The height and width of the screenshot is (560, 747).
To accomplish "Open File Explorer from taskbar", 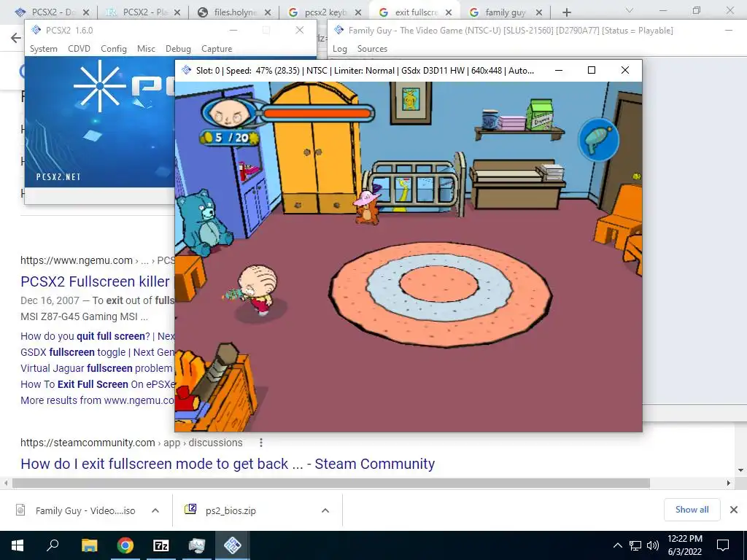I will coord(89,545).
